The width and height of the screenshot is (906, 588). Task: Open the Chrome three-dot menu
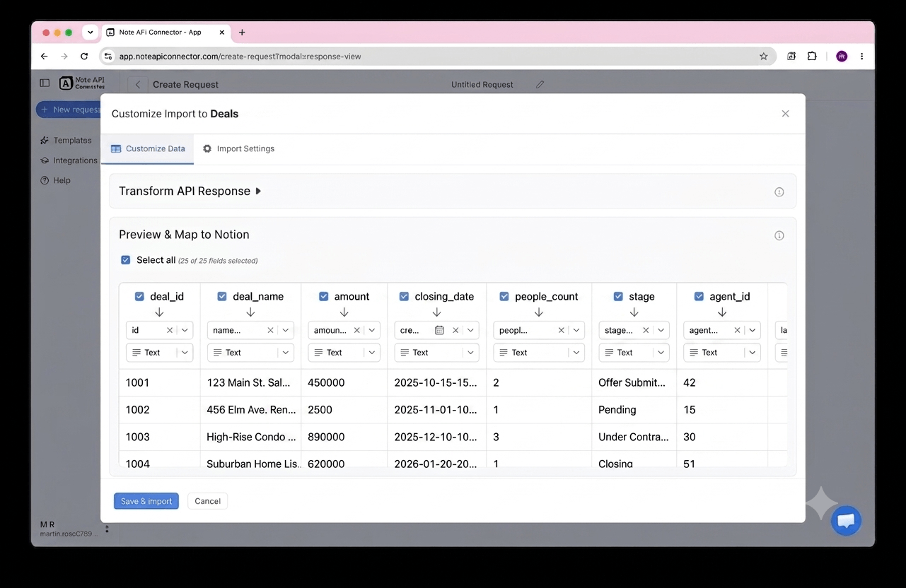point(861,57)
